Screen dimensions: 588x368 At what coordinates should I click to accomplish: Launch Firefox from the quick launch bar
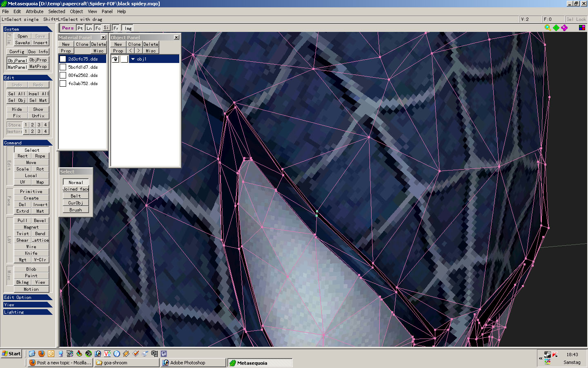(42, 354)
